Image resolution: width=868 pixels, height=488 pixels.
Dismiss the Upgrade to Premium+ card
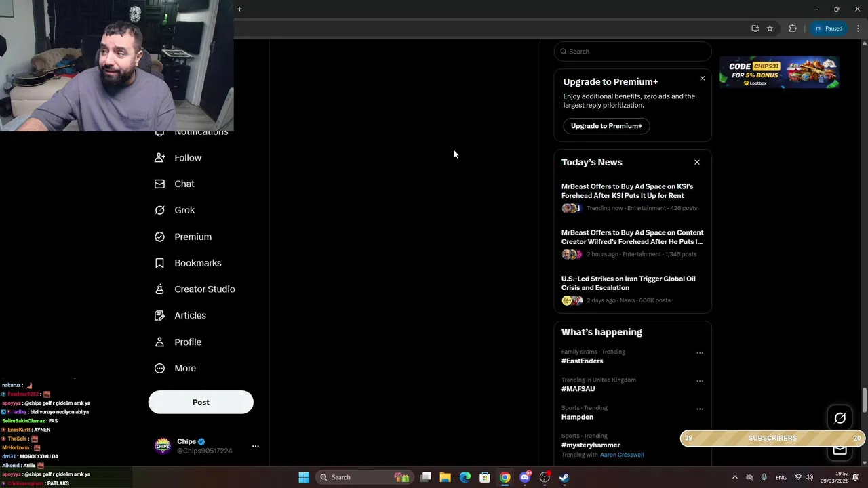(x=702, y=79)
